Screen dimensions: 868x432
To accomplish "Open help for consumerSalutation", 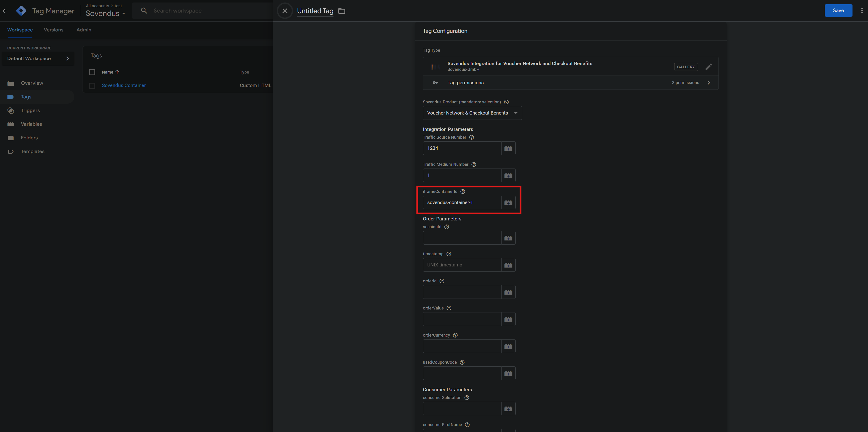I will 467,398.
